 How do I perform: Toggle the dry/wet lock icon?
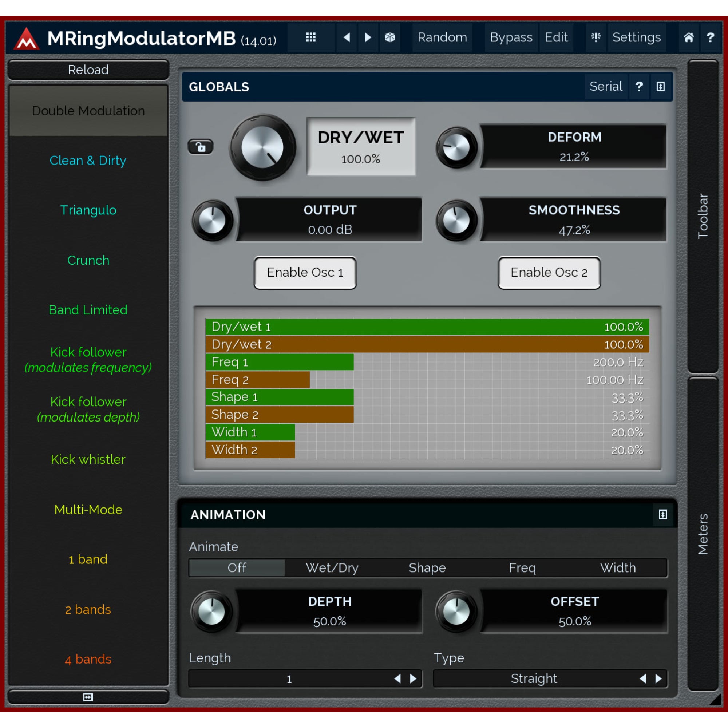coord(201,147)
